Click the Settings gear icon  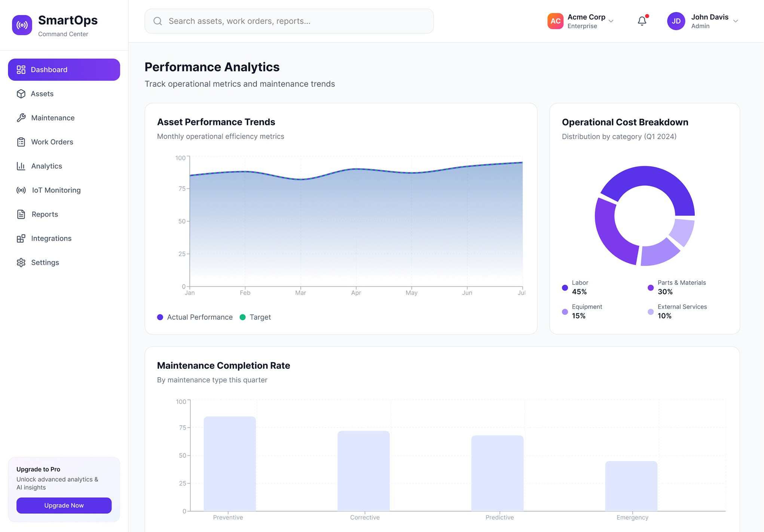click(21, 263)
